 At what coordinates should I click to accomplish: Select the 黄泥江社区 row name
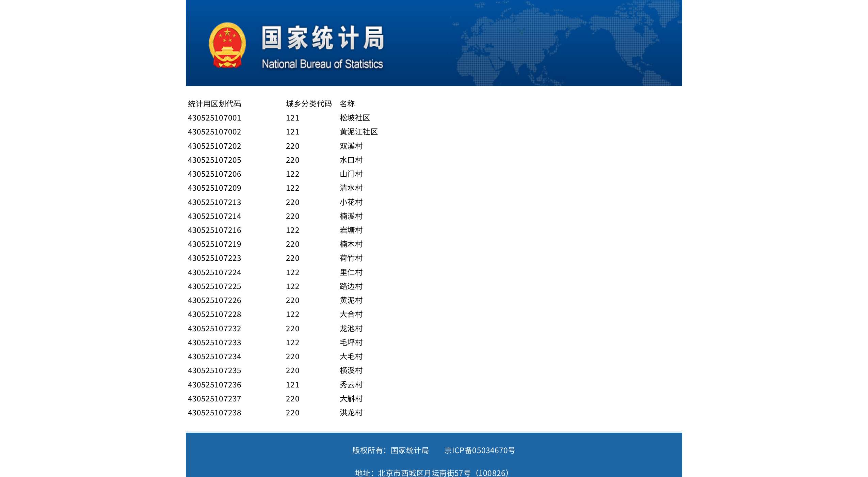358,132
